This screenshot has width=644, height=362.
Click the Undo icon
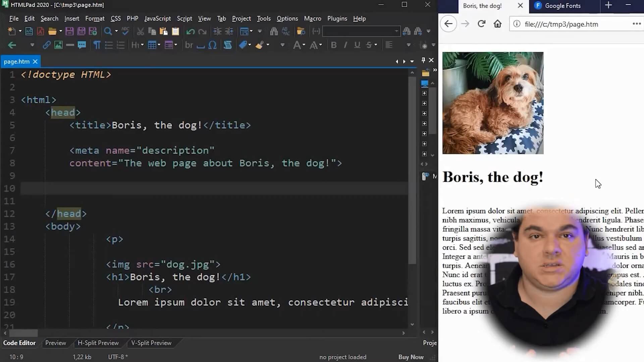tap(191, 31)
